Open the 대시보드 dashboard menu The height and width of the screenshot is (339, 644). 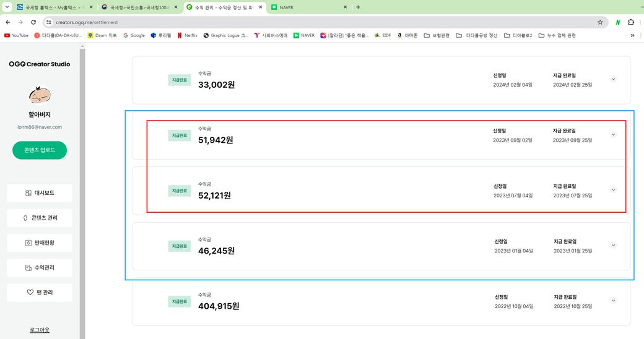40,193
